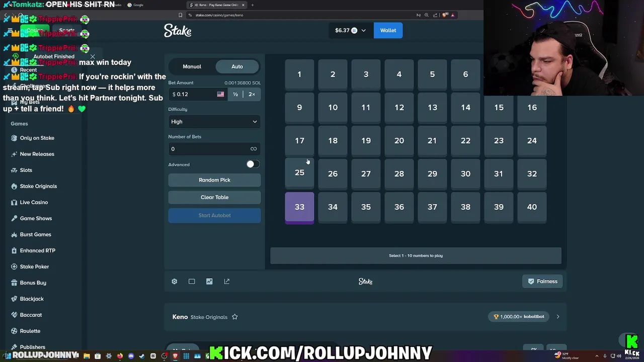This screenshot has height=362, width=644.
Task: Click the Blackjack sidebar icon
Action: point(14,299)
